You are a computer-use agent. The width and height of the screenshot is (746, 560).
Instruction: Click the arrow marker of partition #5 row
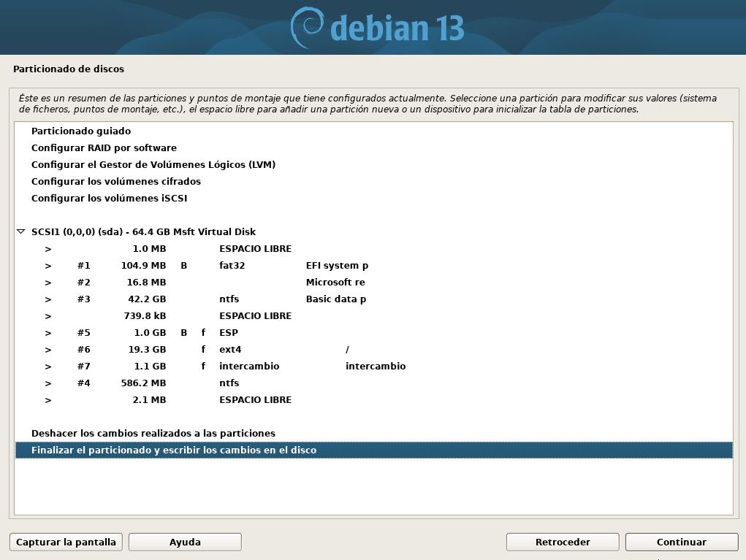coord(48,333)
